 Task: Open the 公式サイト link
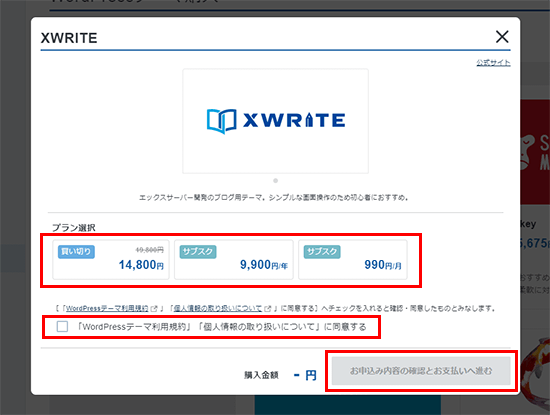tap(493, 63)
